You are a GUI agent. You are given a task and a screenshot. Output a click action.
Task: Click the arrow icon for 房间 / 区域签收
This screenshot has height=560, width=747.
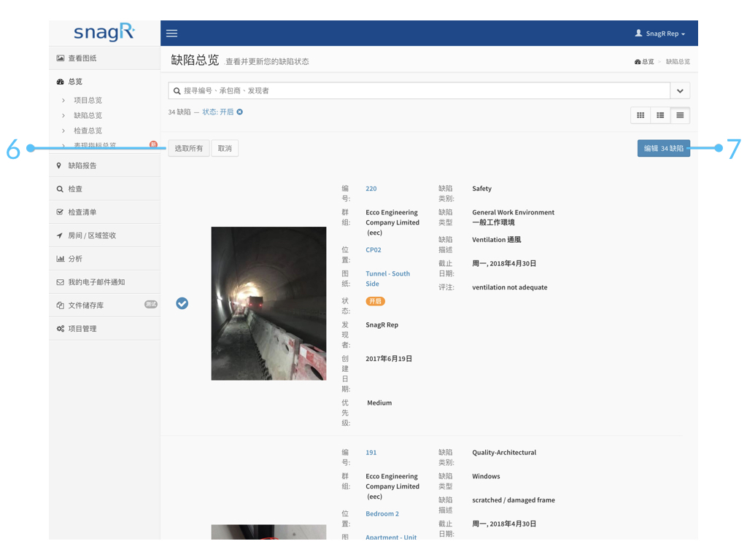(60, 236)
